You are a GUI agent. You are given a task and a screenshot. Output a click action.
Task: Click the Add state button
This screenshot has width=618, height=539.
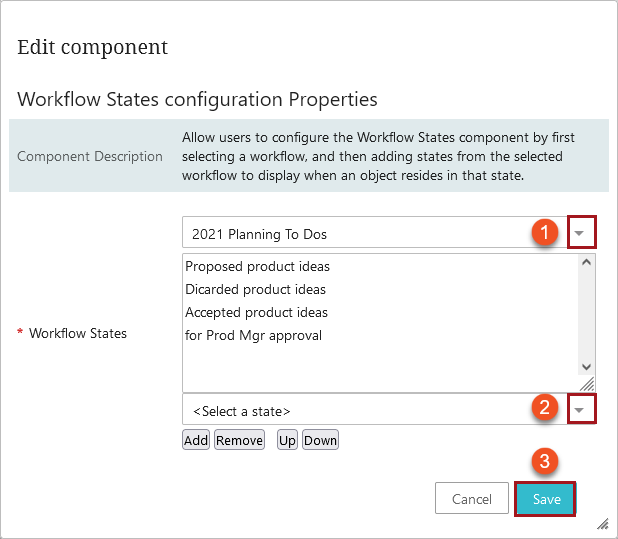(196, 439)
